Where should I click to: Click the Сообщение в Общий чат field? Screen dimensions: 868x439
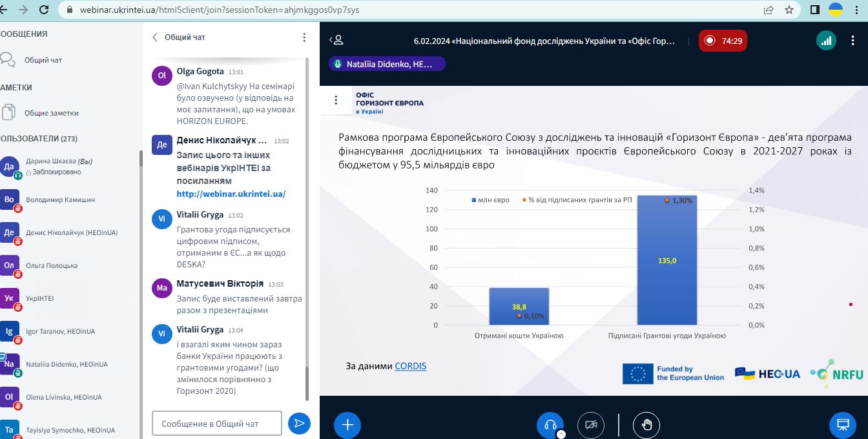tap(217, 424)
